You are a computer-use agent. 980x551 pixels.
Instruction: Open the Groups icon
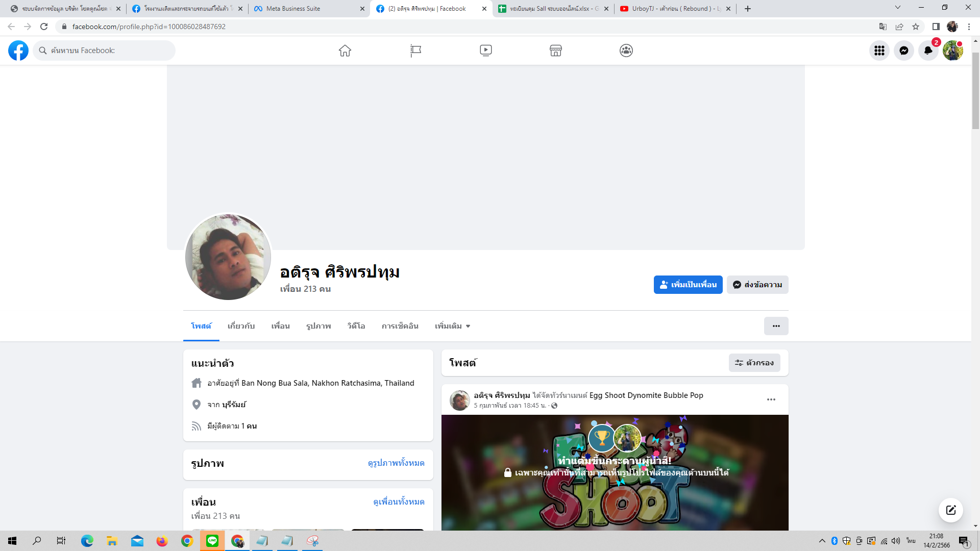(x=626, y=51)
